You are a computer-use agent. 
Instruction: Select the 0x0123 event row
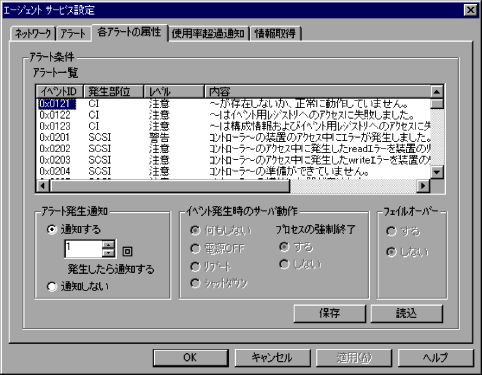[x=233, y=126]
